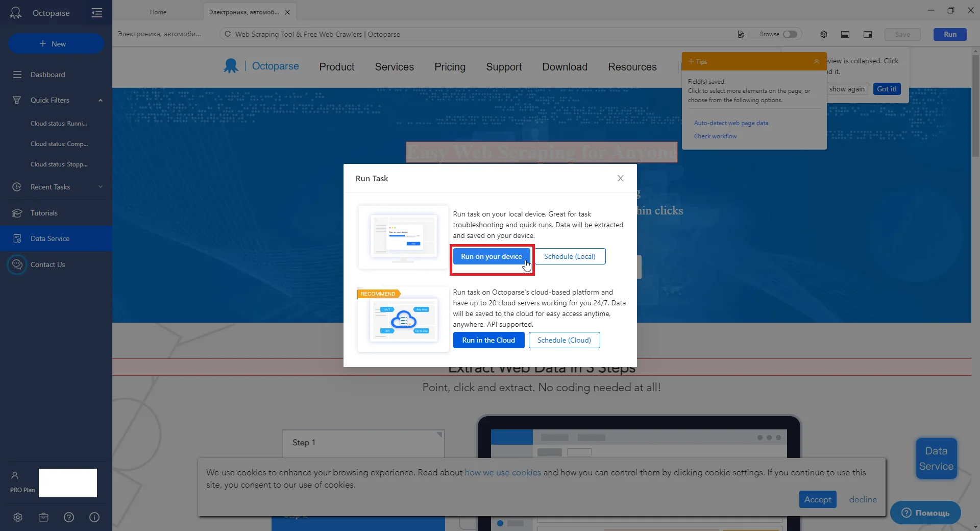Select Cloud status: Stopp... filter
The width and height of the screenshot is (980, 531).
click(x=59, y=164)
